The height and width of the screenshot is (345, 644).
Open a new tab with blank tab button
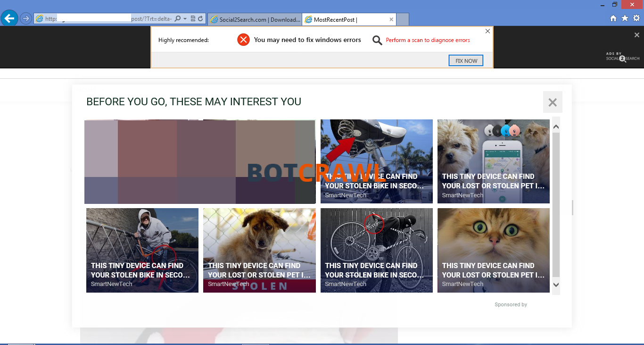tap(403, 19)
